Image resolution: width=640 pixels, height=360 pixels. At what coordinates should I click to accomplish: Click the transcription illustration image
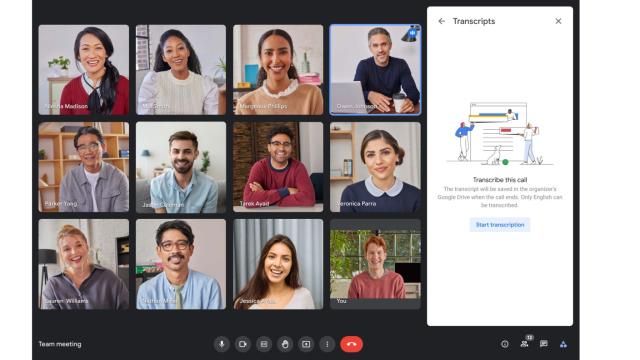(500, 134)
